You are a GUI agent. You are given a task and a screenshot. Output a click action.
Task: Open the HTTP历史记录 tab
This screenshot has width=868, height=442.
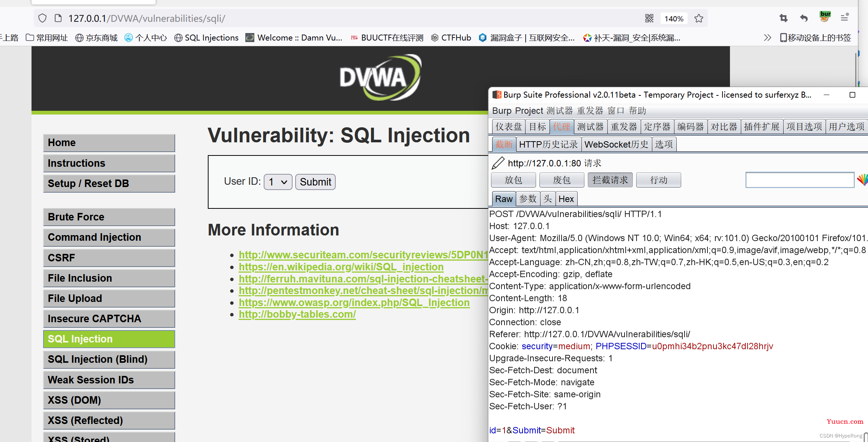click(x=548, y=145)
